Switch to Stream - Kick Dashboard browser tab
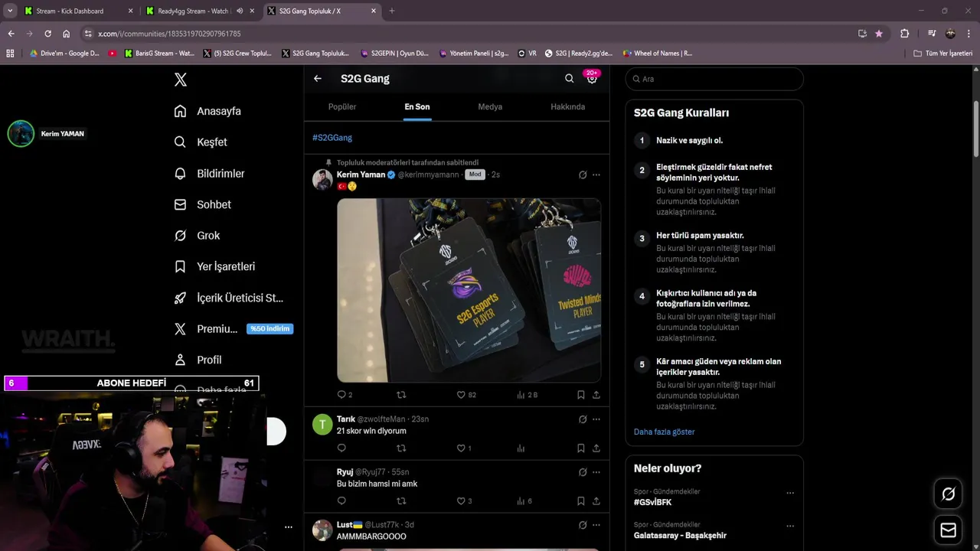 (x=78, y=11)
